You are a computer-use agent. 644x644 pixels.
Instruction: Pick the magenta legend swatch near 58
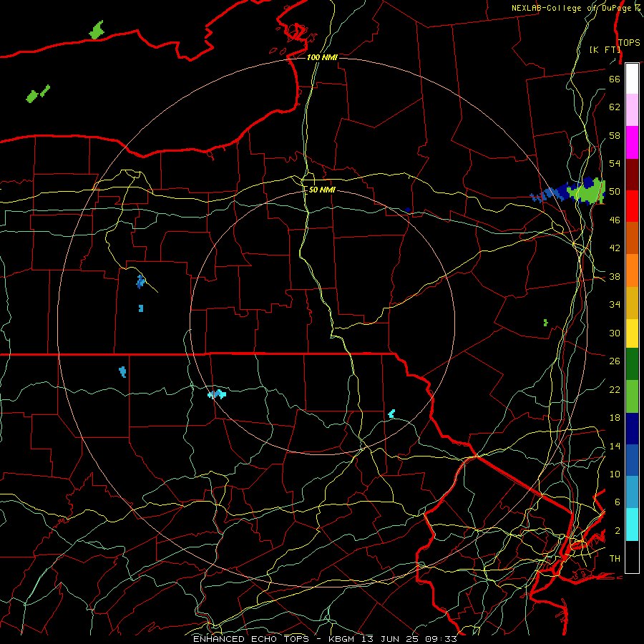click(x=632, y=142)
